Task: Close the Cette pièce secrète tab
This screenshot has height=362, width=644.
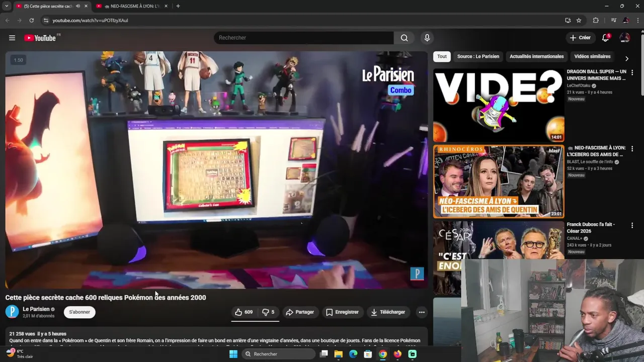Action: click(86, 6)
